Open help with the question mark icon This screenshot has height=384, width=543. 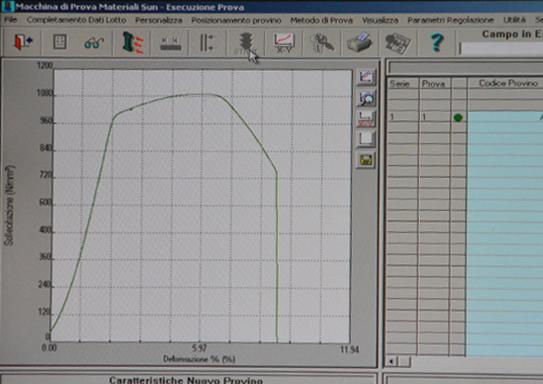click(x=437, y=43)
